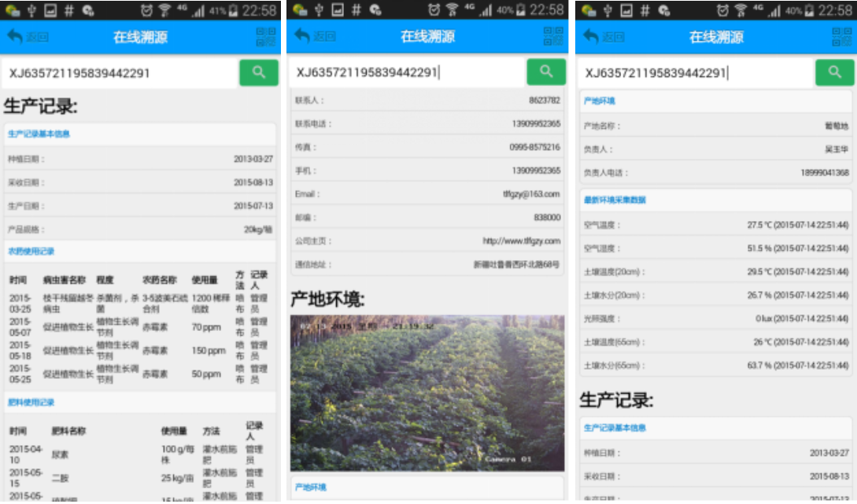This screenshot has height=504, width=857.
Task: Open the QR scanner icon in middle screen
Action: 554,37
